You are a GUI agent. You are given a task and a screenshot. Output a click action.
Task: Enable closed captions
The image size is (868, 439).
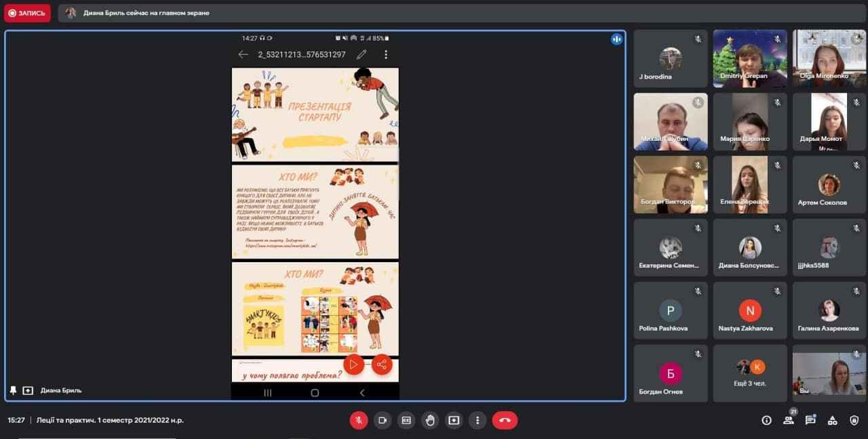406,420
